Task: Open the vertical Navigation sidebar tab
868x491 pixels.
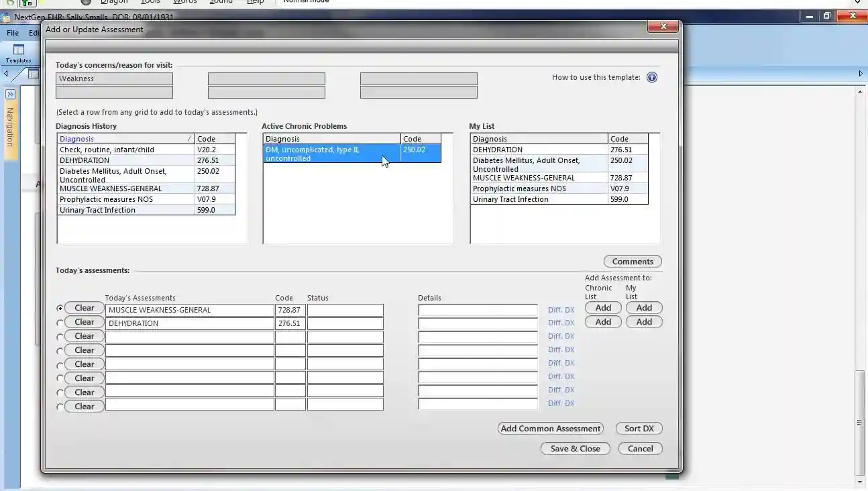Action: tap(9, 131)
